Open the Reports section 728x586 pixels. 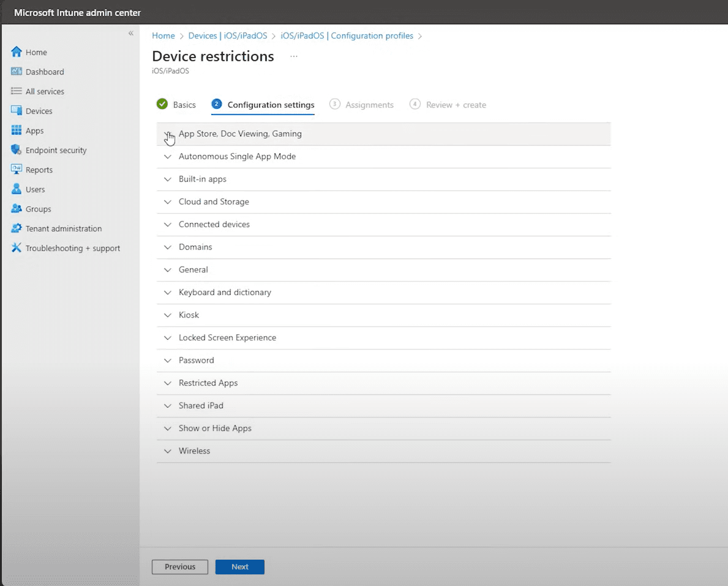(x=38, y=170)
